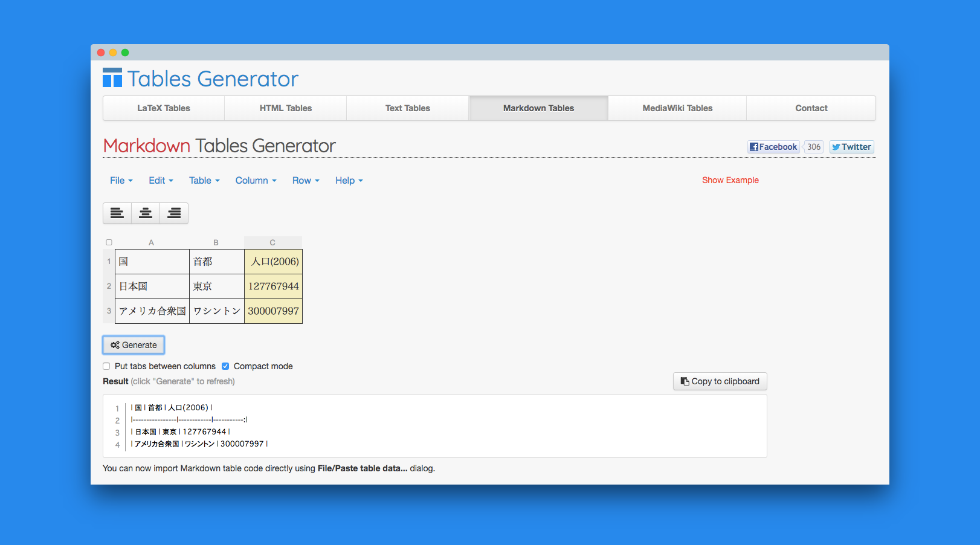Viewport: 980px width, 545px height.
Task: Click cell containing 人口(2006)
Action: (x=273, y=262)
